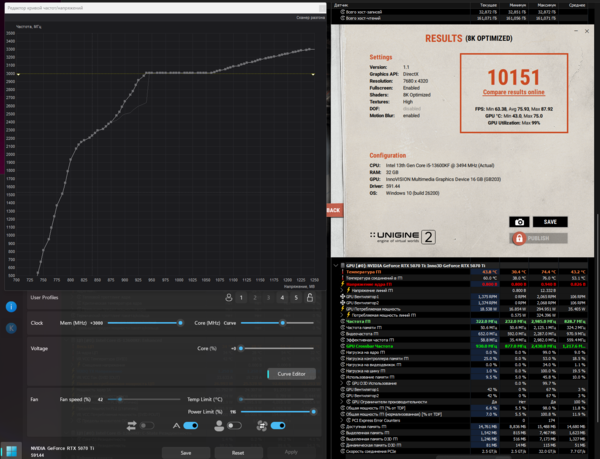Image resolution: width=600 pixels, height=459 pixels.
Task: Click the red padlock icon on Publish
Action: point(519,238)
